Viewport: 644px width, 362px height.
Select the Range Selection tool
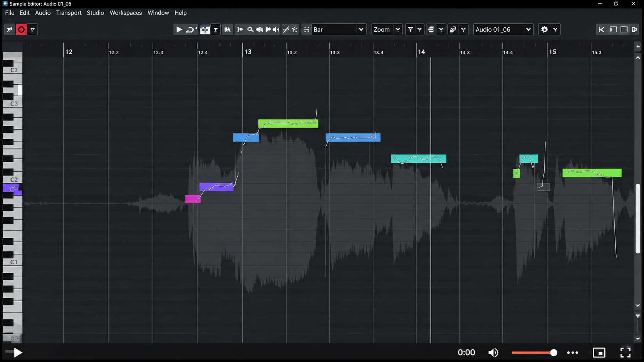(240, 30)
